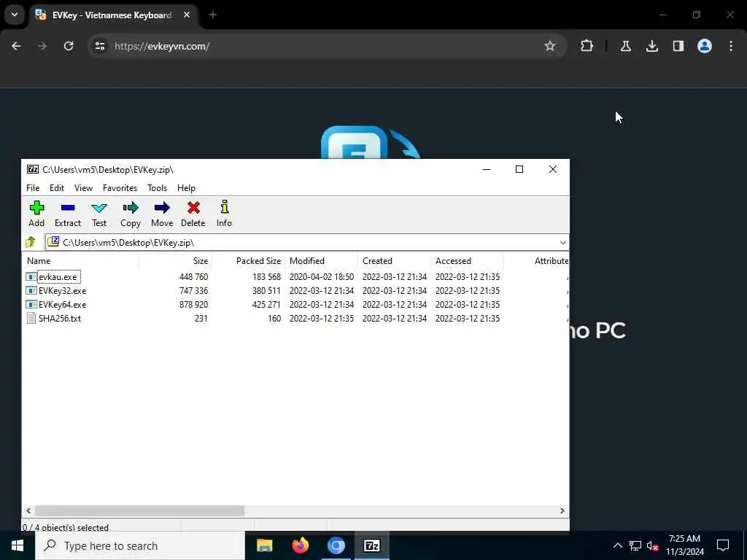Screen dimensions: 747x560
Task: Click scrollbar right arrow in 7-Zip
Action: coord(562,510)
